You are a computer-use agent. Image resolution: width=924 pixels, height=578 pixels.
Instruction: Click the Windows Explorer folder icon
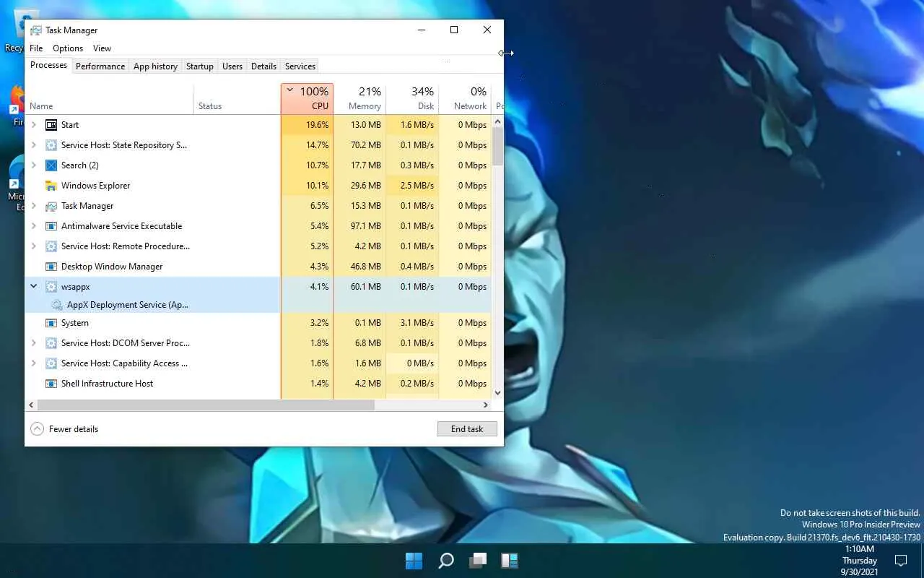[51, 186]
